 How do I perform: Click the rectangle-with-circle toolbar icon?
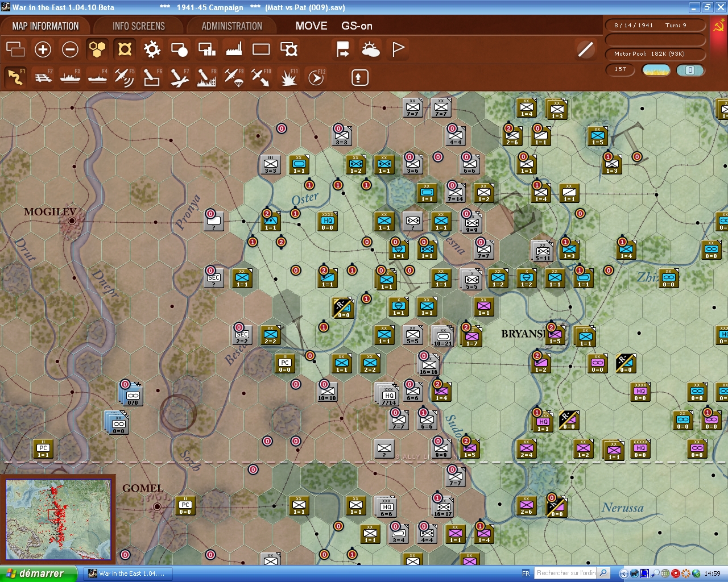click(179, 49)
